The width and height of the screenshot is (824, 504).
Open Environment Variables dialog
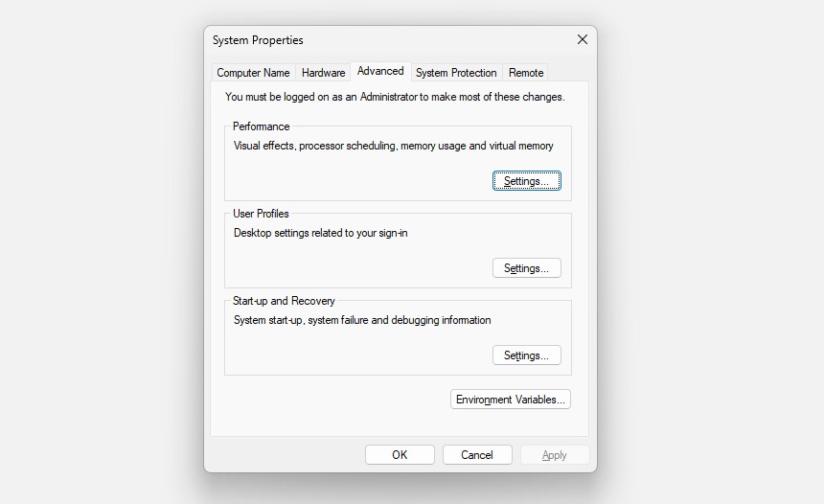pos(511,400)
